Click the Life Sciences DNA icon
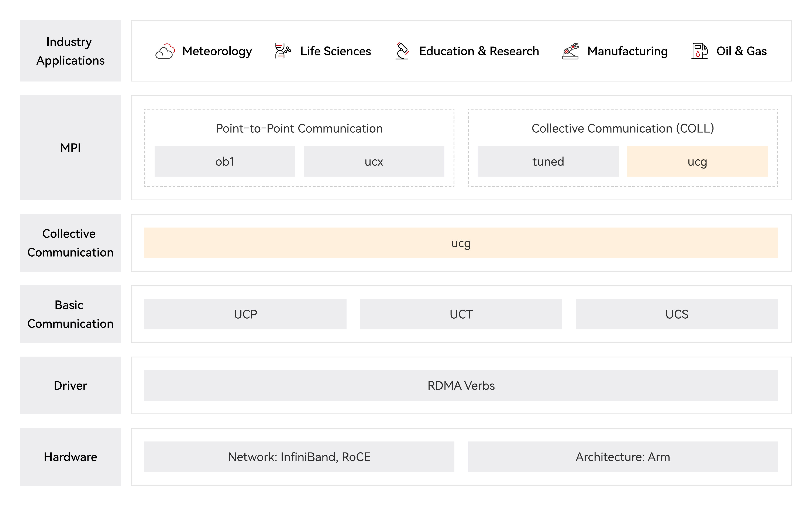This screenshot has width=812, height=506. (x=282, y=51)
